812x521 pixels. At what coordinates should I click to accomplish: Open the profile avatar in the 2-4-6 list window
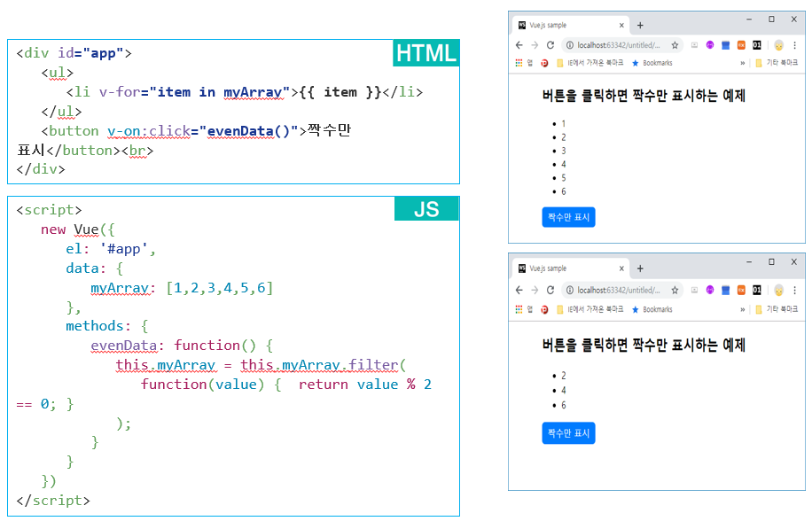779,291
